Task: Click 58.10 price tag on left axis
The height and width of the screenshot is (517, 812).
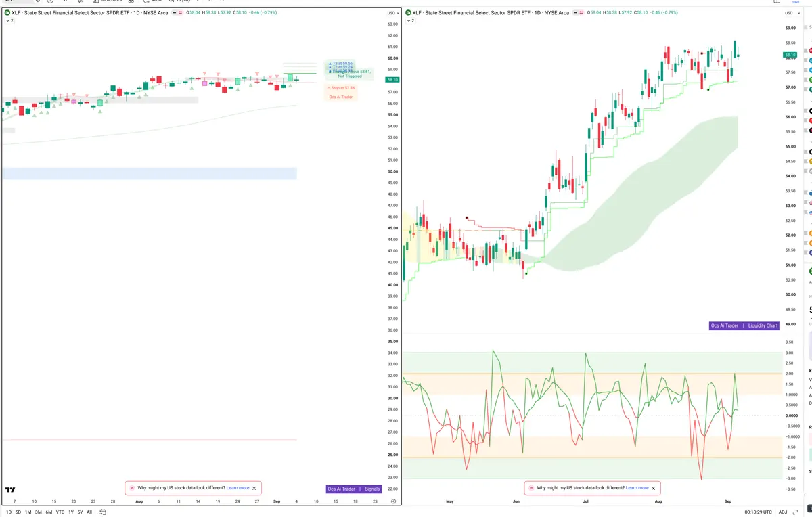Action: point(393,80)
